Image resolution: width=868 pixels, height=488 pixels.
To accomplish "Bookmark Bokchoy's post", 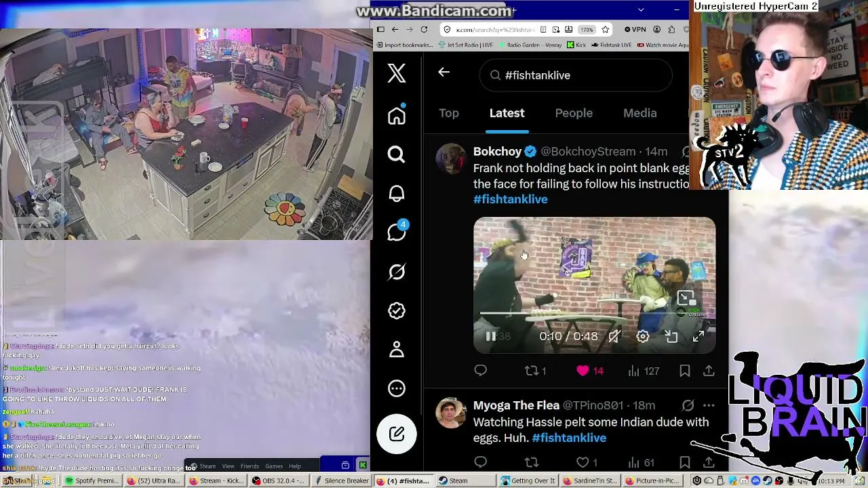I will pos(685,371).
